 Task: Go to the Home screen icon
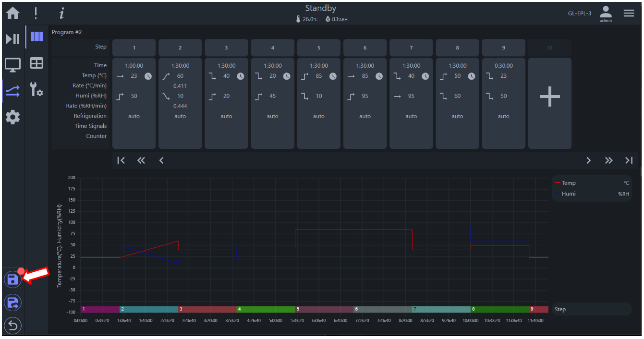12,13
